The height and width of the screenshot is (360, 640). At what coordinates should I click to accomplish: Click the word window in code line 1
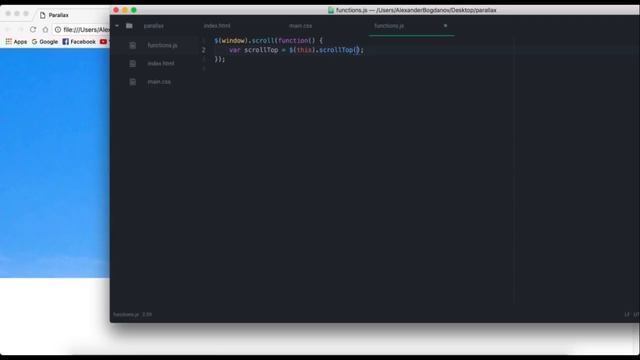pos(233,41)
